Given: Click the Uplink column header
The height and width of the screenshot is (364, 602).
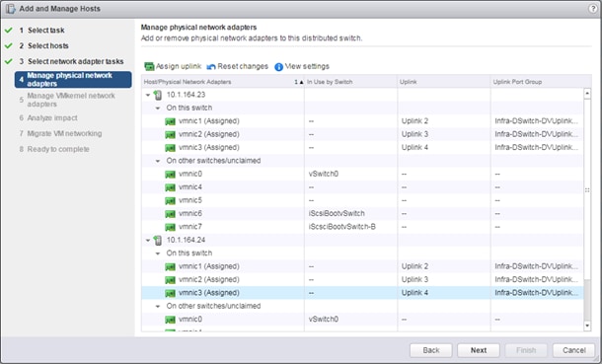Looking at the screenshot, I should click(444, 82).
